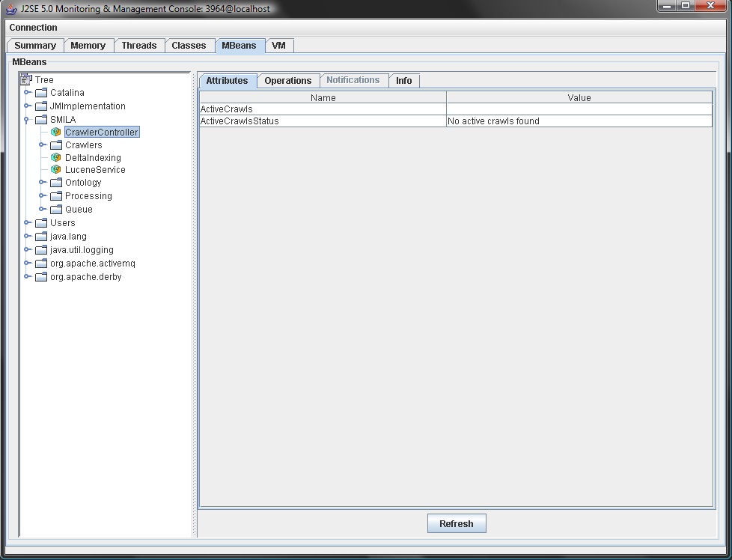Viewport: 732px width, 560px height.
Task: Select the ActiveCrawls attribute name cell
Action: click(323, 109)
